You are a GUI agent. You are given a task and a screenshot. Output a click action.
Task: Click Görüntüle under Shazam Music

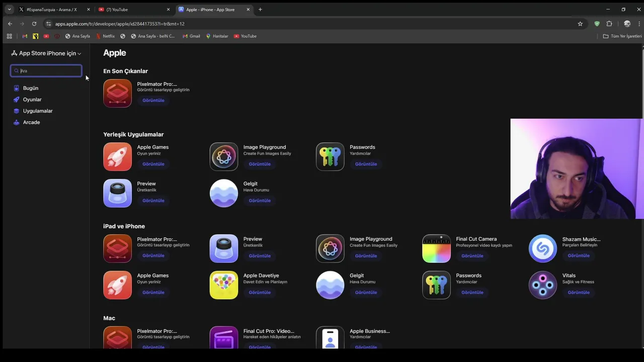coord(579,256)
